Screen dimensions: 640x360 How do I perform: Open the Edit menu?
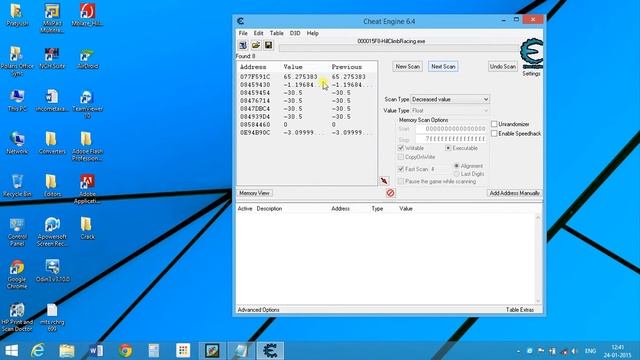[x=258, y=33]
